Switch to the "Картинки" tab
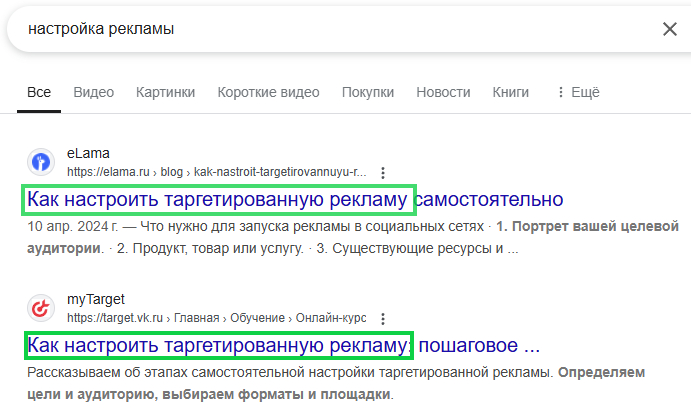The width and height of the screenshot is (691, 415). 165,92
